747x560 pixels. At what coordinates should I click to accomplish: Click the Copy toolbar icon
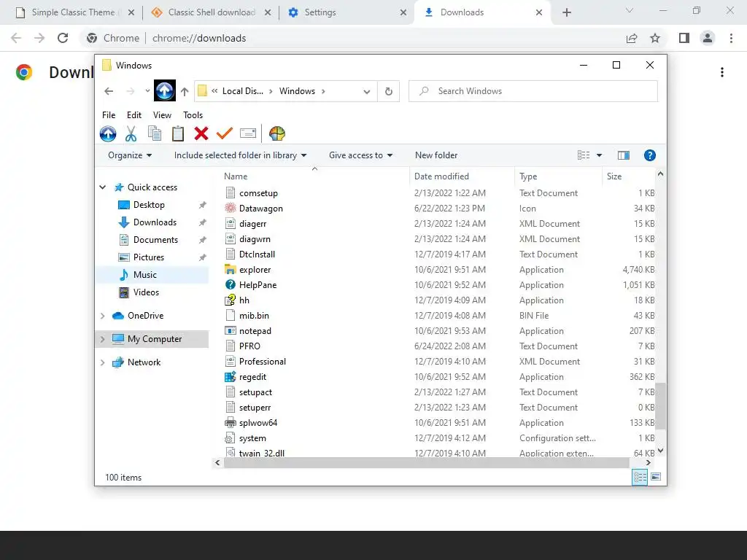click(x=155, y=134)
